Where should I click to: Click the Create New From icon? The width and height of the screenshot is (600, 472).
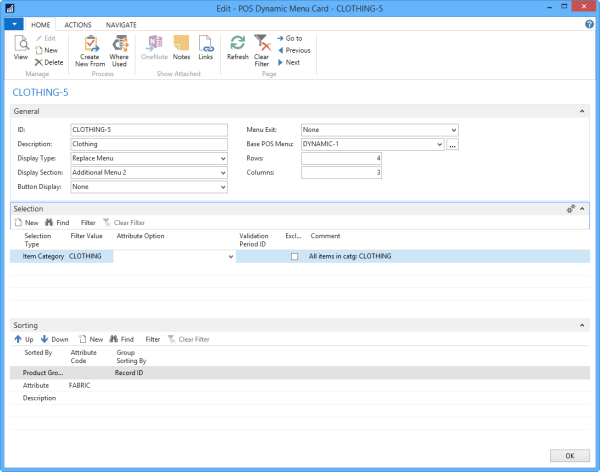(91, 46)
